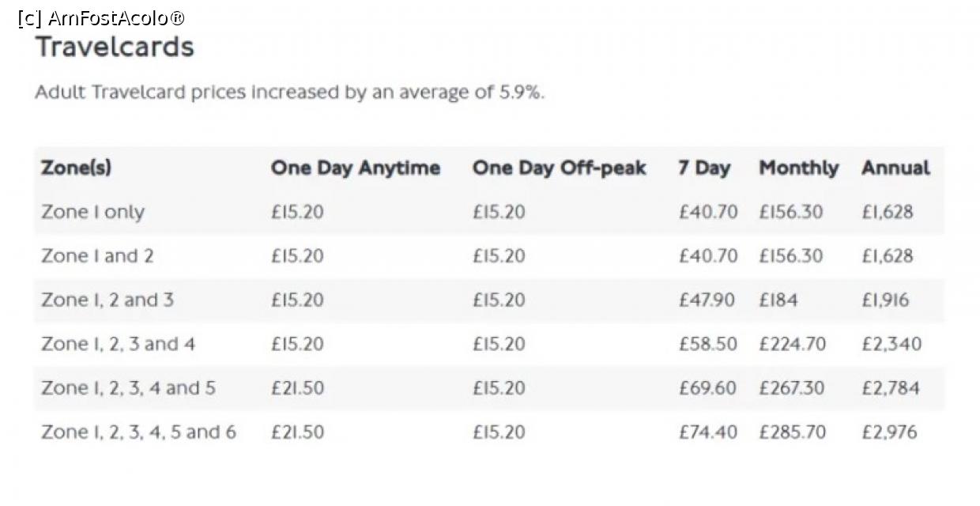Image resolution: width=980 pixels, height=506 pixels.
Task: Click the £184 monthly price
Action: (x=778, y=300)
